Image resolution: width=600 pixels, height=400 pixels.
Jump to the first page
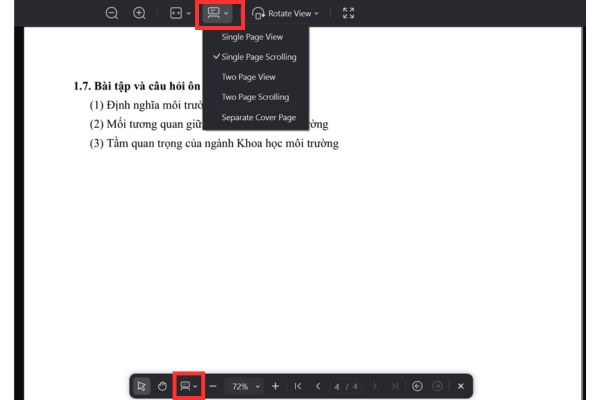click(x=298, y=386)
